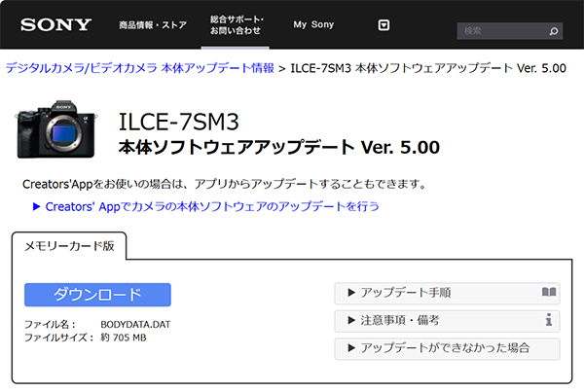584x392 pixels.
Task: Click the dropdown arrow icon in the header
Action: pos(383,25)
